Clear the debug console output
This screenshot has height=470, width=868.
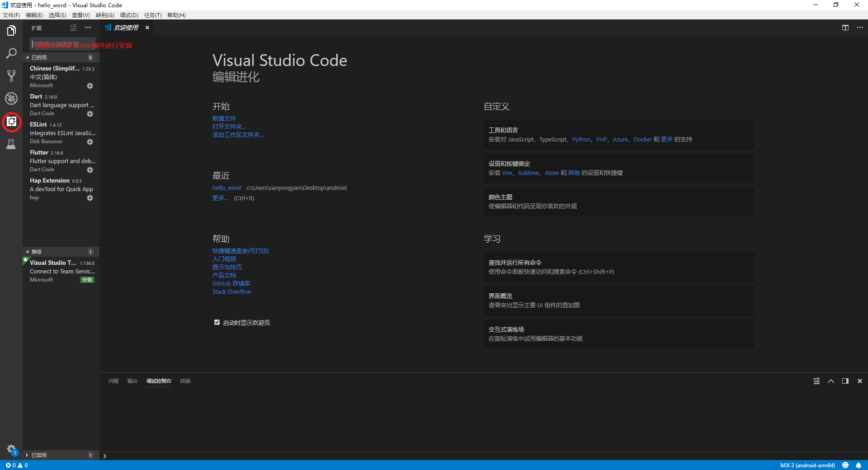(816, 381)
